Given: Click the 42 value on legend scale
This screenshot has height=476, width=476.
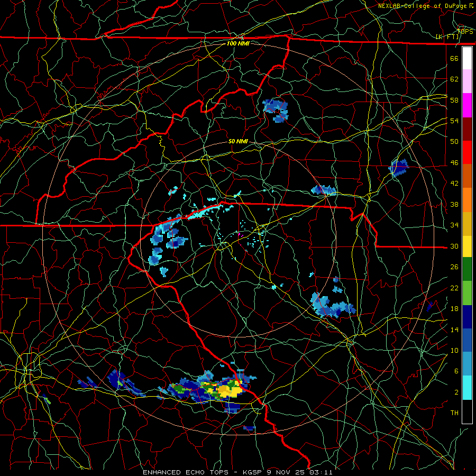Looking at the screenshot, I should tap(454, 184).
